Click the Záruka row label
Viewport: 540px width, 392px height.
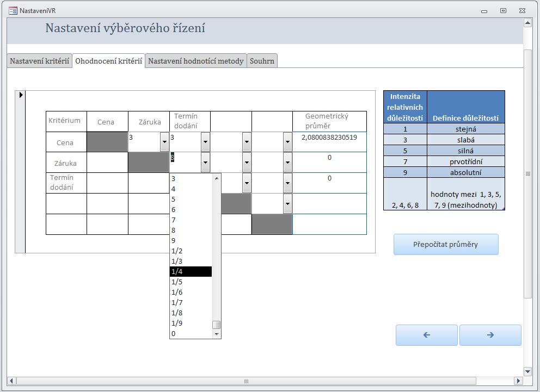(66, 163)
